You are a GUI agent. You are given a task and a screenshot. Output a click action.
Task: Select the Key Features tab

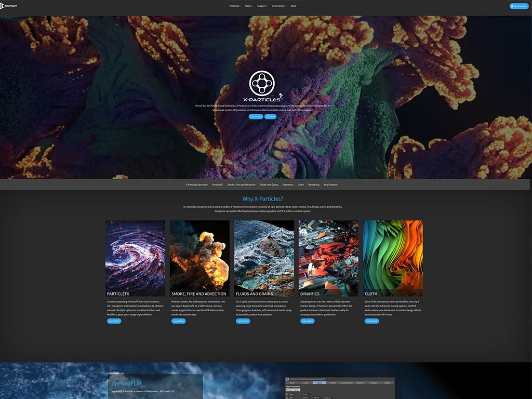click(x=330, y=185)
